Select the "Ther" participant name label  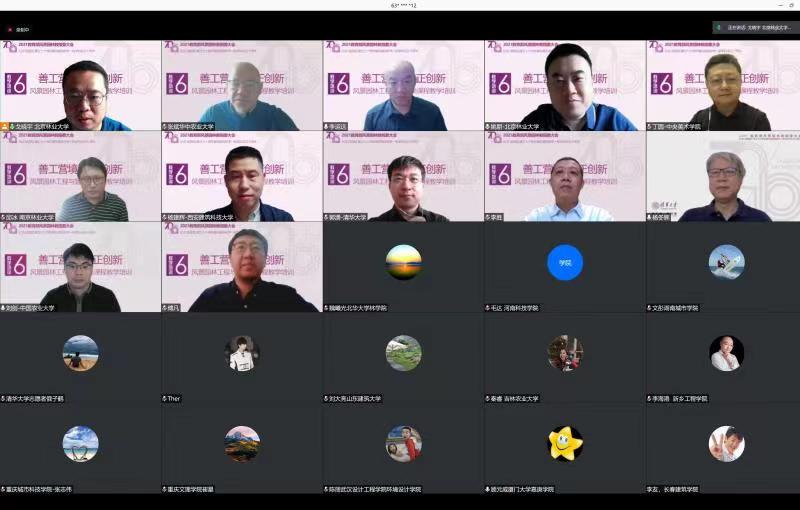[176, 398]
